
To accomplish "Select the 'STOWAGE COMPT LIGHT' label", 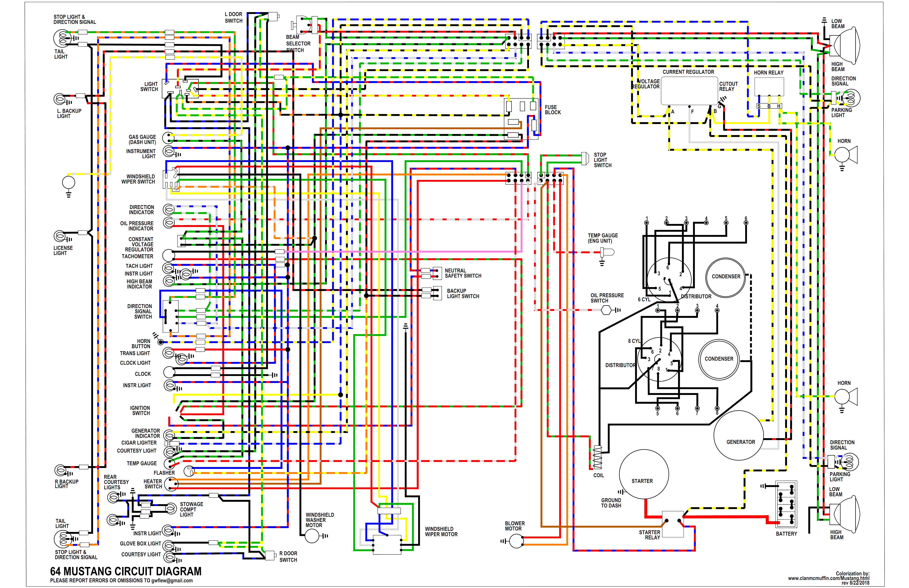I will (191, 509).
